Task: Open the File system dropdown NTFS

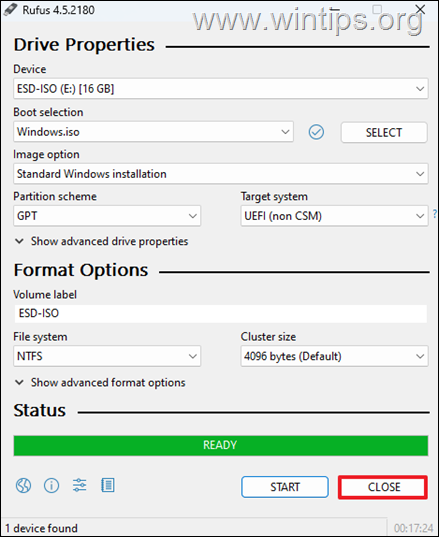Action: coord(107,356)
